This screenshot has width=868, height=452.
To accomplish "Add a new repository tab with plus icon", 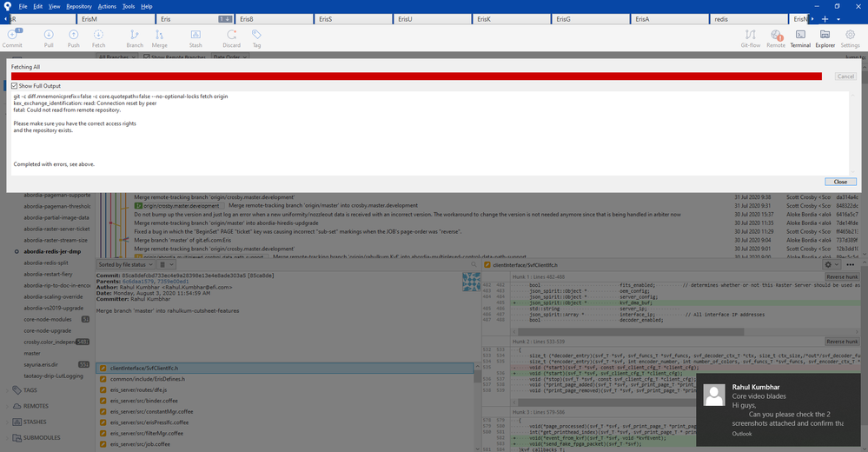I will coord(825,19).
